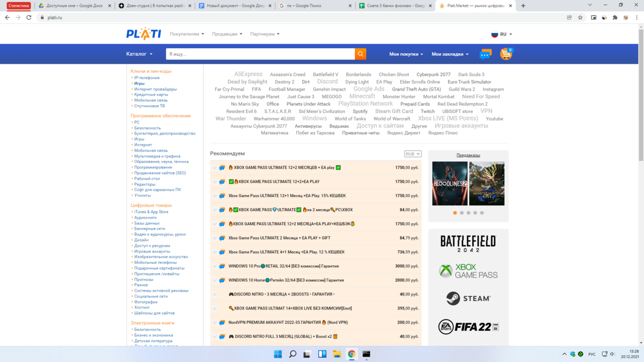Click volume icon in system tray
The width and height of the screenshot is (644, 362).
613,354
